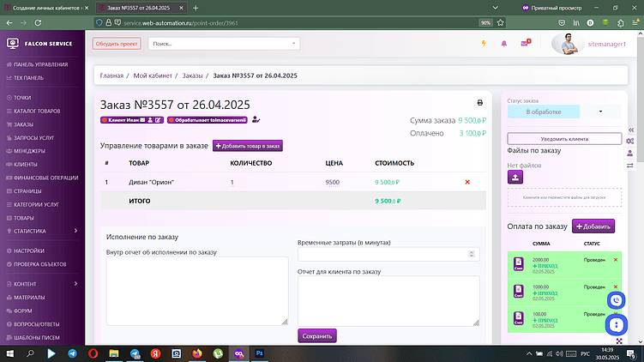The height and width of the screenshot is (362, 644).
Task: Open the invoice icon for payment 2000.00
Action: coord(519,264)
